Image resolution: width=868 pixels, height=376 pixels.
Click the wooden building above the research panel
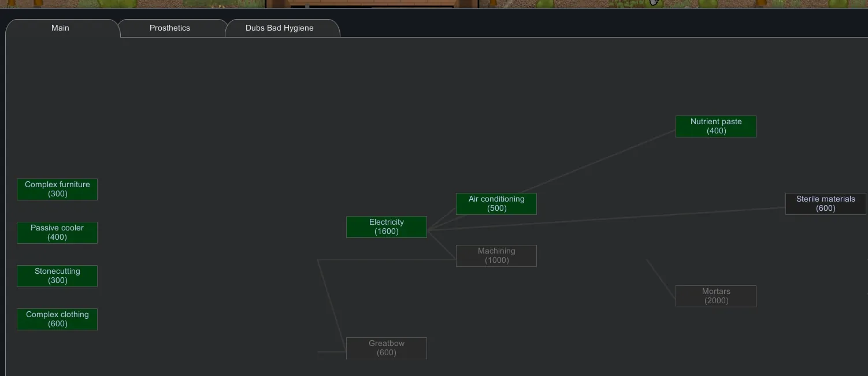(x=370, y=3)
